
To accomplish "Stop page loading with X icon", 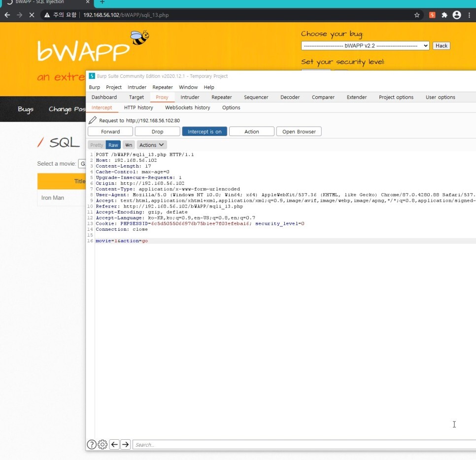I will pyautogui.click(x=32, y=15).
